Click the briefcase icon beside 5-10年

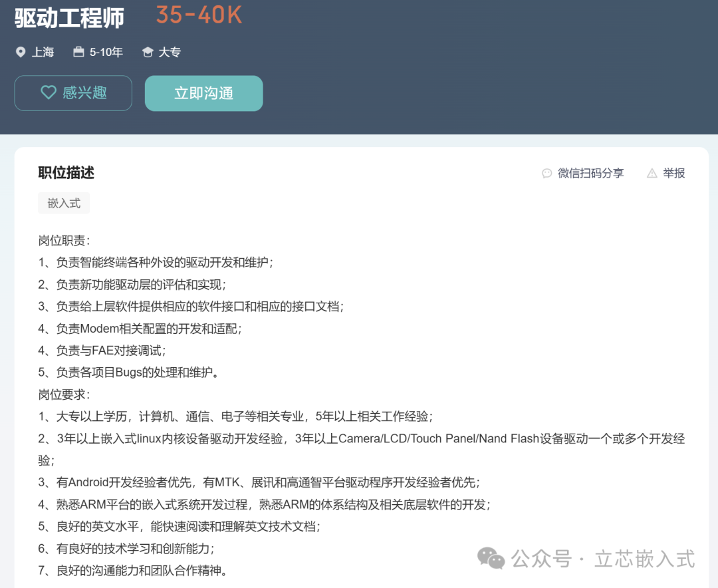pos(78,52)
